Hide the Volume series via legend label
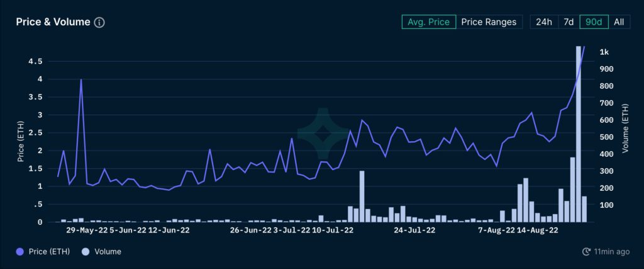 (x=108, y=251)
